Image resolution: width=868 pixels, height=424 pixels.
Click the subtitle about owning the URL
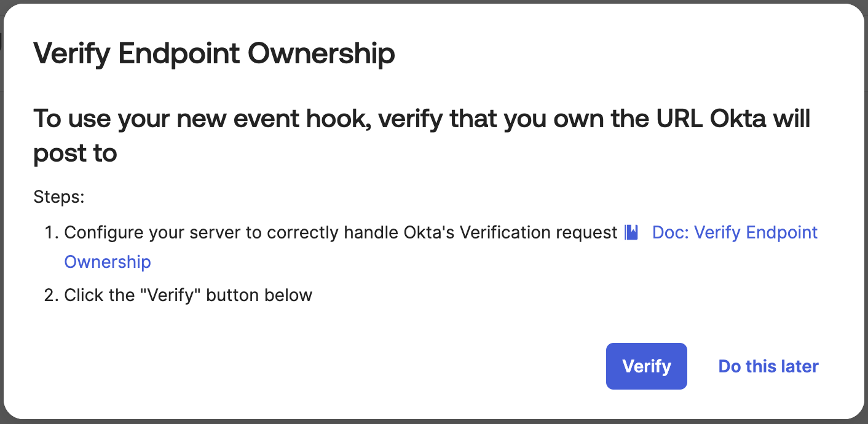point(422,135)
